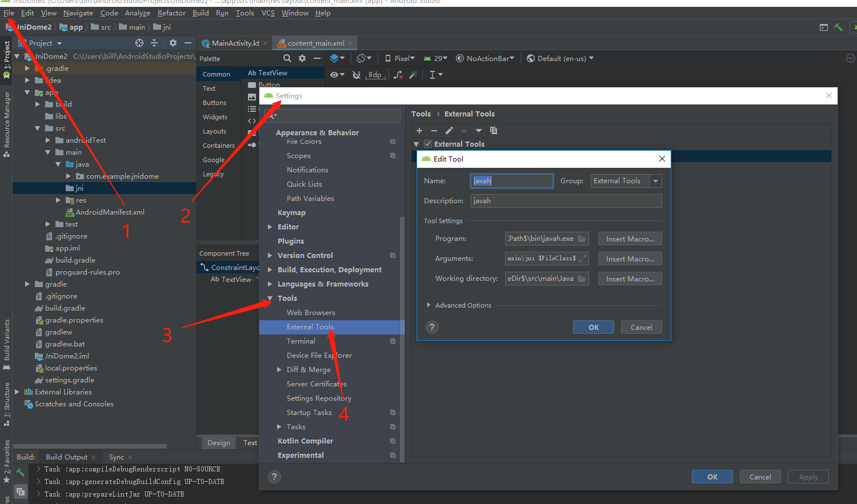Click the remove tool minus icon

(434, 131)
